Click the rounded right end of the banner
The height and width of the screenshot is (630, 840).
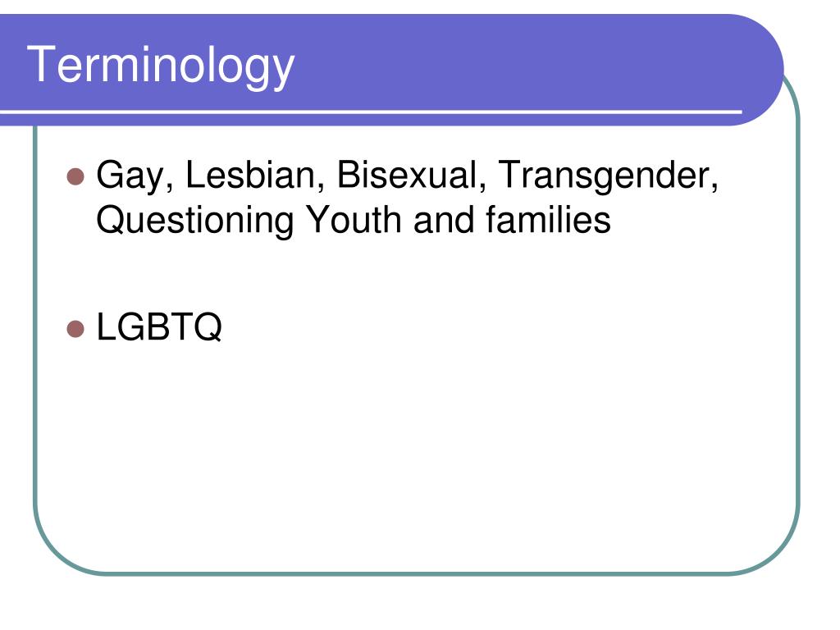tap(760, 70)
